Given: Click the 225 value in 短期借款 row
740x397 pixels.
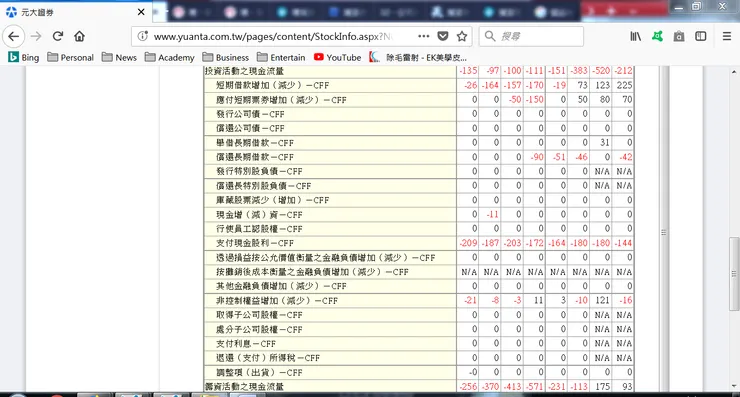Looking at the screenshot, I should [624, 85].
